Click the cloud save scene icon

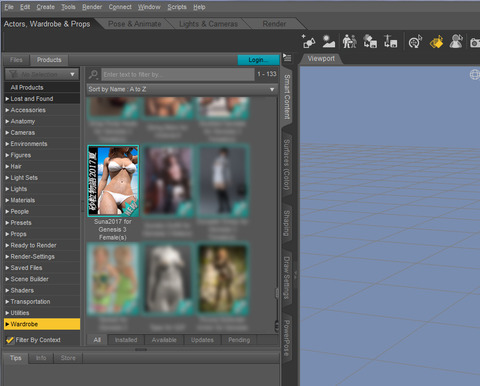coord(370,42)
